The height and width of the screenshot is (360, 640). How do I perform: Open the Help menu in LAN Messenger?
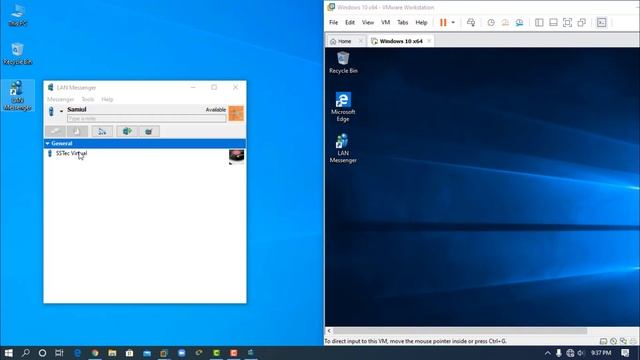click(x=107, y=99)
